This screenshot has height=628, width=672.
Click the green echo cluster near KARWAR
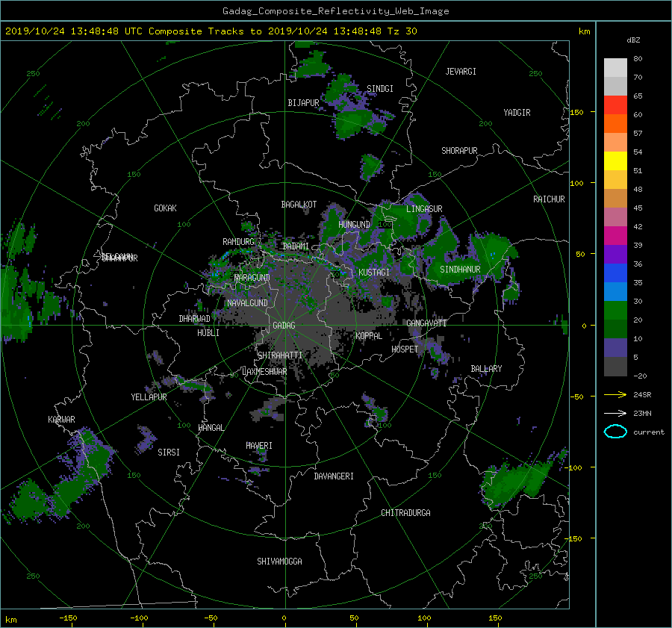[x=92, y=455]
